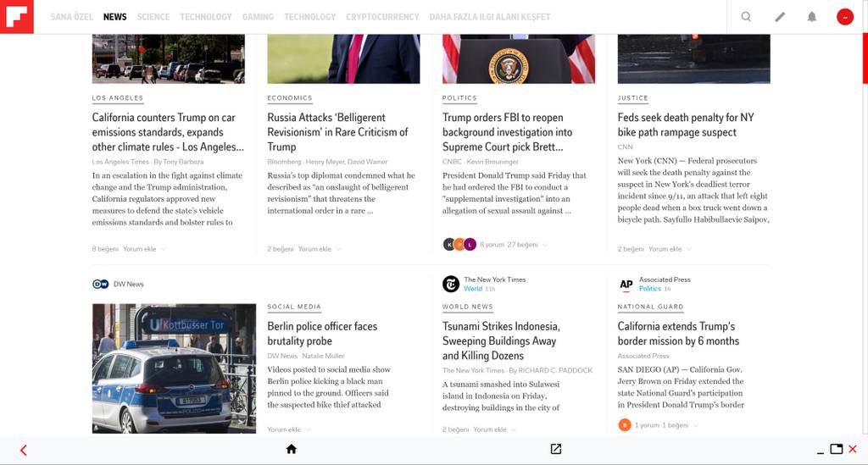Click The New York Times logo icon
The image size is (868, 465).
(x=451, y=284)
